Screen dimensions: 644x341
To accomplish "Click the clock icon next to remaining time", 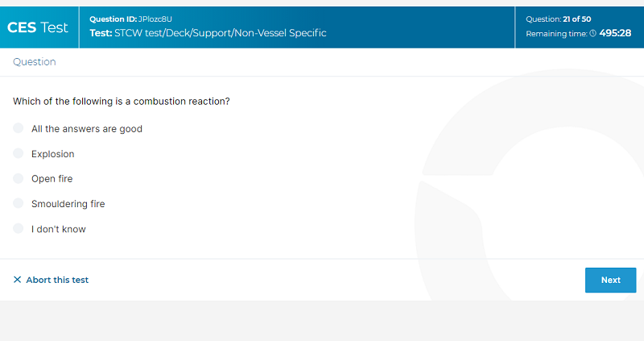I will point(592,33).
